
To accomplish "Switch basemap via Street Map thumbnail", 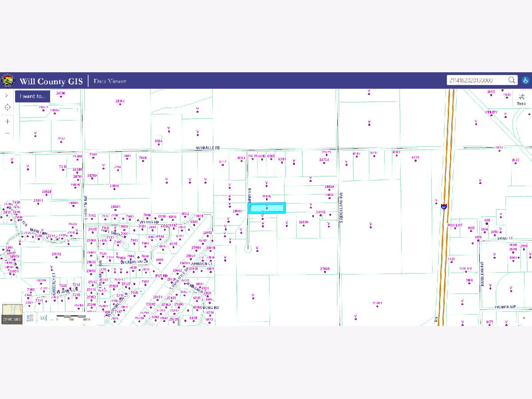I will click(x=12, y=314).
